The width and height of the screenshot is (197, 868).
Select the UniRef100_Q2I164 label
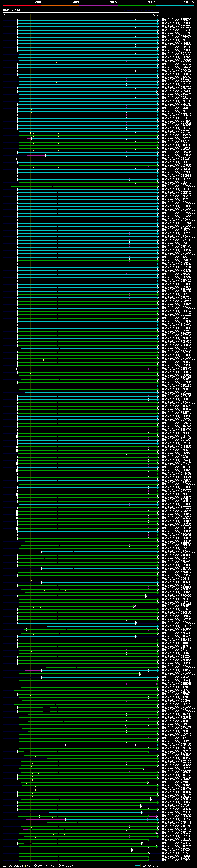(177, 159)
